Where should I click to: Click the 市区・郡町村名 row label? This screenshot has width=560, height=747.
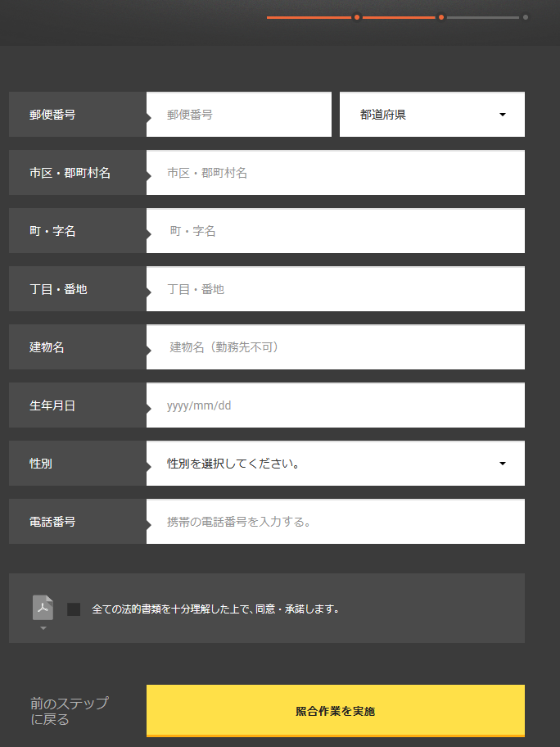[x=70, y=173]
